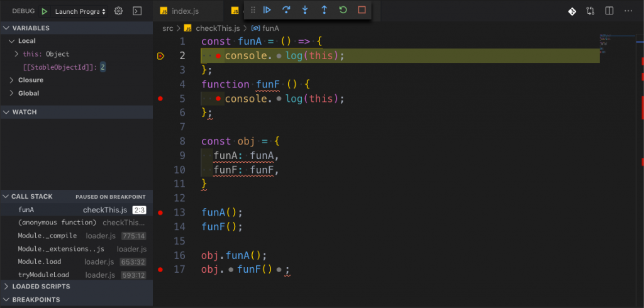Toggle inline breakpoint before console on line 2
The height and width of the screenshot is (308, 644).
pyautogui.click(x=218, y=56)
